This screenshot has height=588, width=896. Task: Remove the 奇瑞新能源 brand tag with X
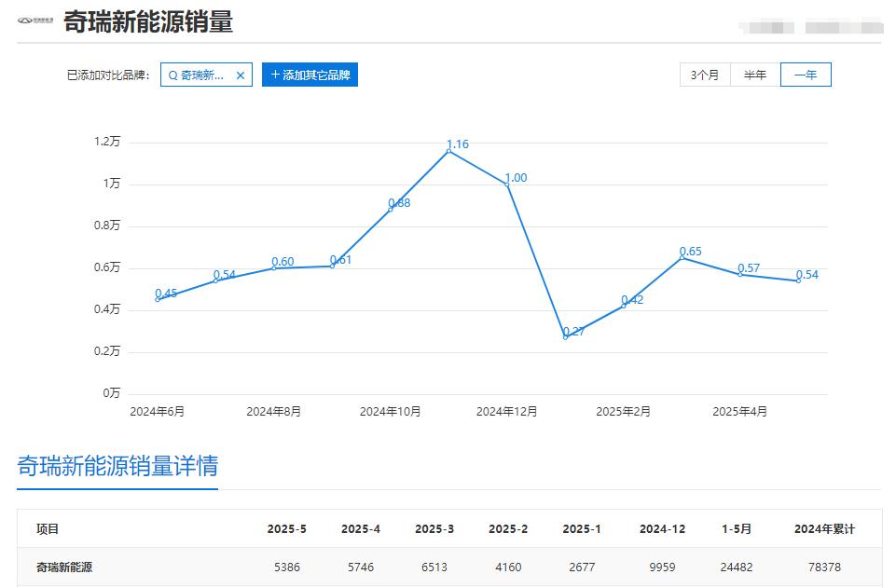click(241, 75)
